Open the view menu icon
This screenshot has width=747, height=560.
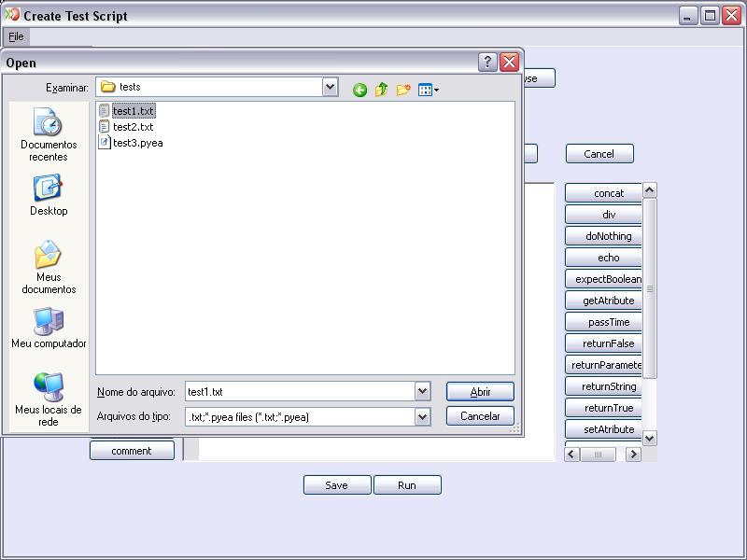click(x=428, y=90)
